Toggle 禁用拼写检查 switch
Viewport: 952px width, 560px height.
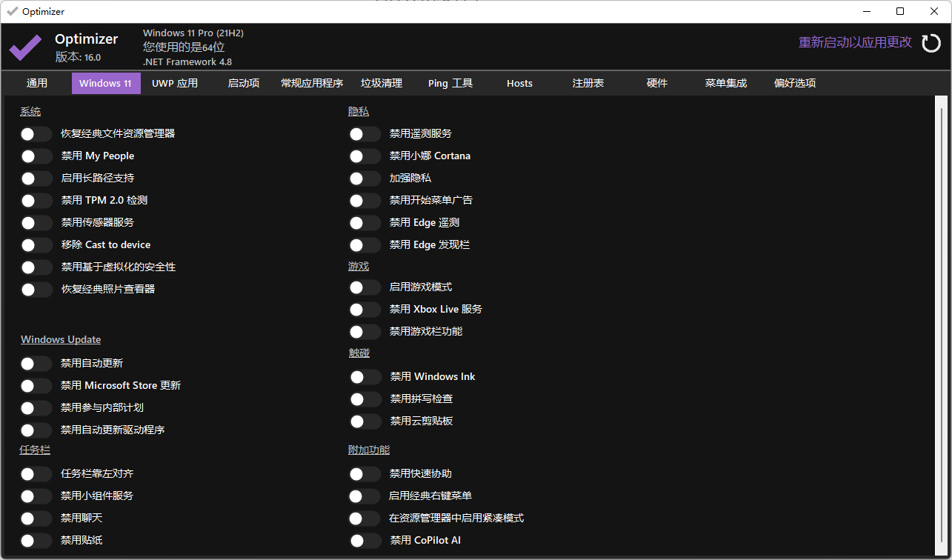[366, 399]
